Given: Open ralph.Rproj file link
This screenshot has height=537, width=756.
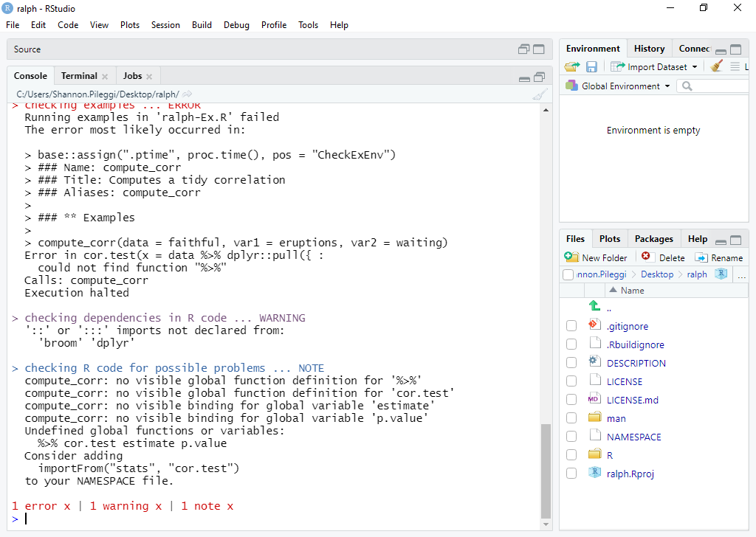Looking at the screenshot, I should click(630, 474).
